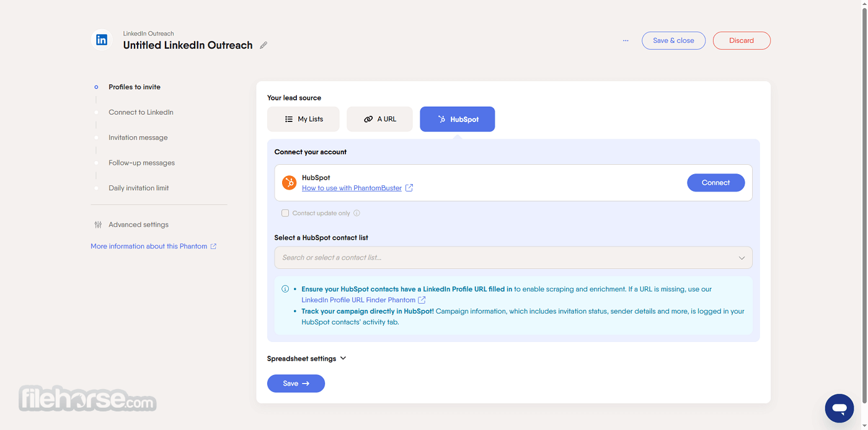Open How to use with PhantomBuster link
This screenshot has height=430, width=868.
click(x=352, y=188)
